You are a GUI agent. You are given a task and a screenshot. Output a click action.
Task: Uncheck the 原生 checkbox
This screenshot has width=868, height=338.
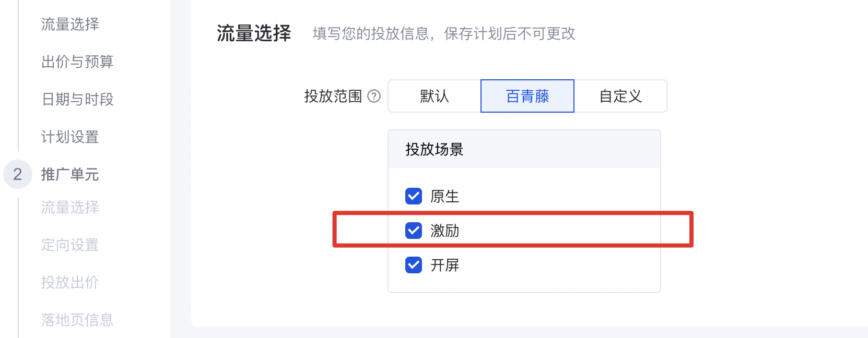pyautogui.click(x=414, y=196)
